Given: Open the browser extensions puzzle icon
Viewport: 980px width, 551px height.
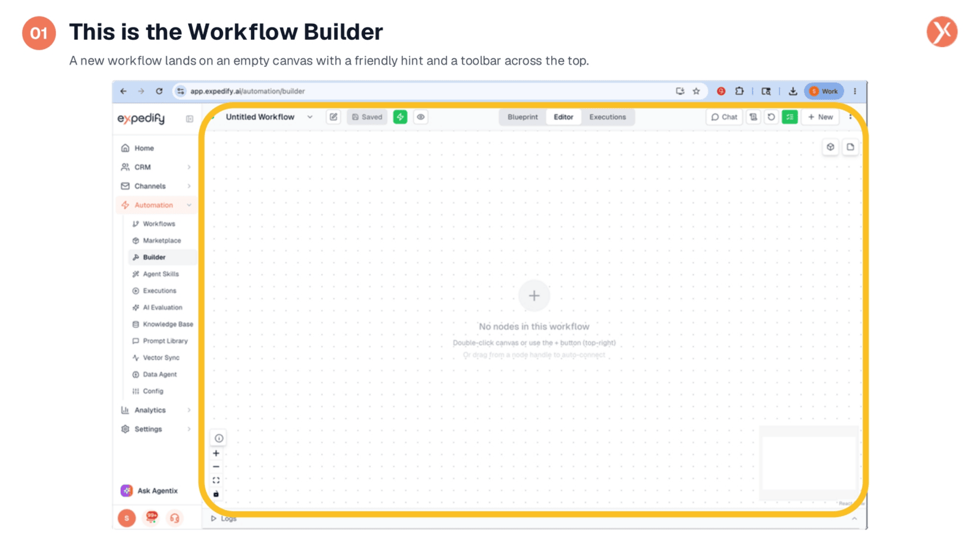Looking at the screenshot, I should 739,91.
